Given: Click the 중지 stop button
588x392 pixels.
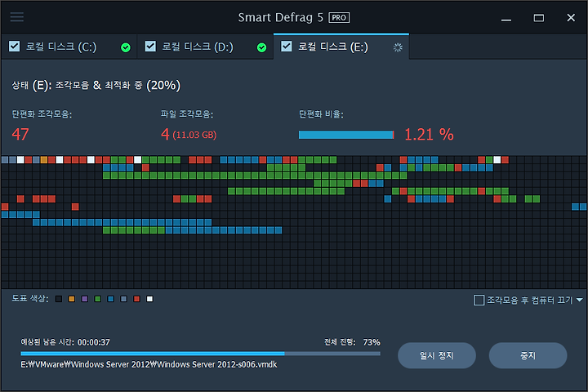Looking at the screenshot, I should click(528, 355).
